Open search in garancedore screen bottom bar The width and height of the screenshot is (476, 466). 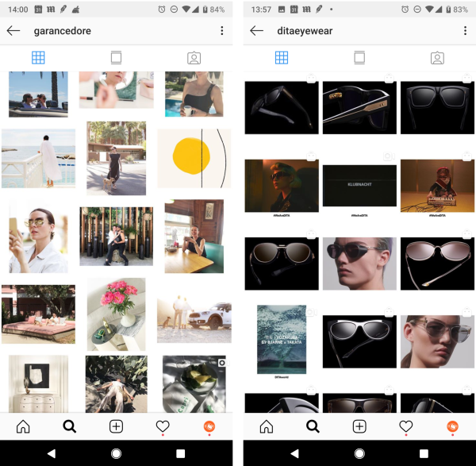(70, 426)
